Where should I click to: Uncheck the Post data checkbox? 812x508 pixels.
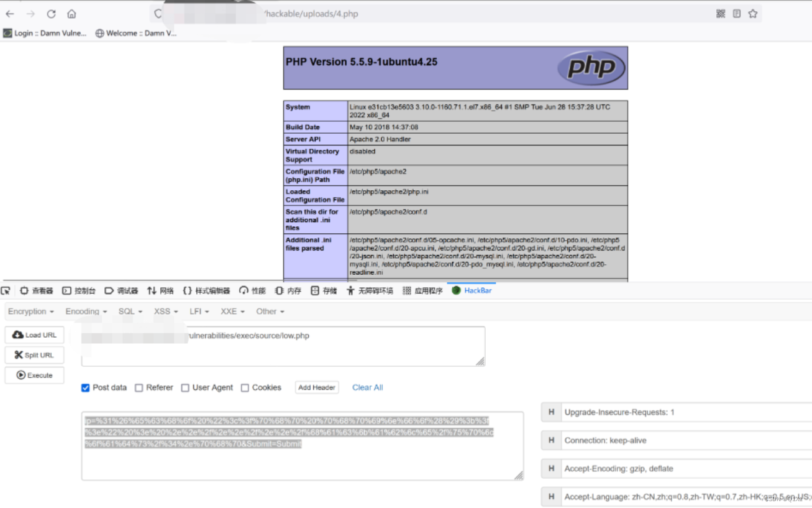[x=86, y=388]
